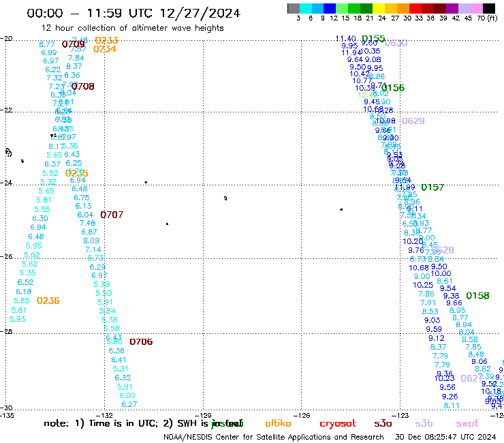Click the green time marker 0157
Screen dimensions: 504x443
point(432,187)
